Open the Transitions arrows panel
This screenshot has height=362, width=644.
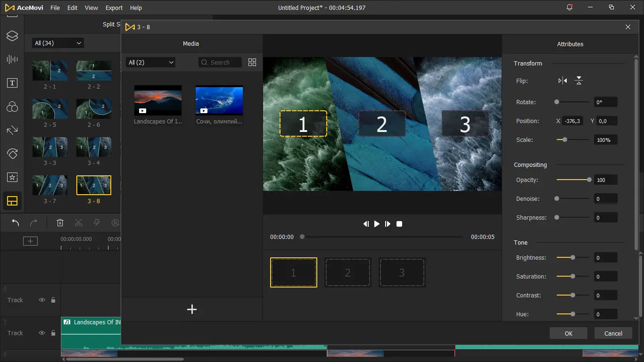(x=12, y=130)
